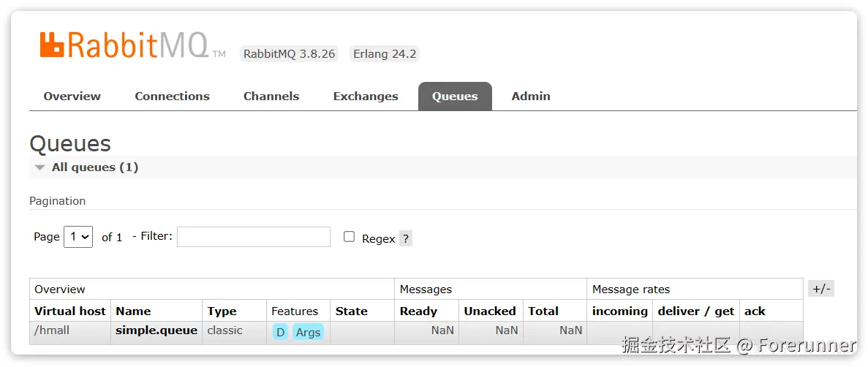Click the D durable feature badge
The width and height of the screenshot is (868, 367).
click(x=280, y=332)
